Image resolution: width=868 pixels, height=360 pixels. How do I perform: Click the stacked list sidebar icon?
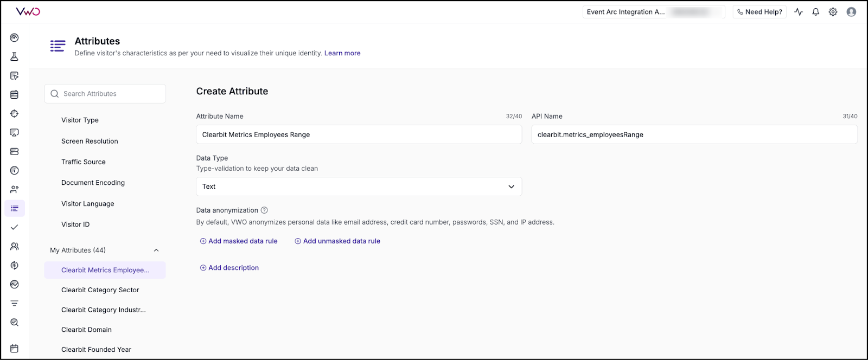pos(15,95)
